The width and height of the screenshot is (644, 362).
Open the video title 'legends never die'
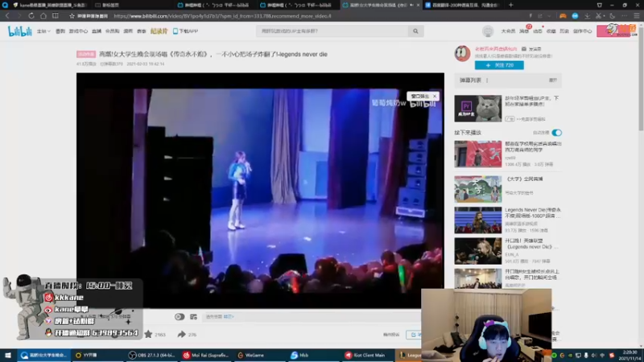(x=213, y=54)
